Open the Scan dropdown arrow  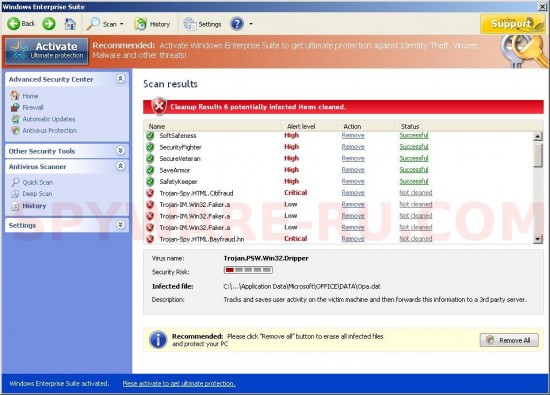(x=122, y=24)
